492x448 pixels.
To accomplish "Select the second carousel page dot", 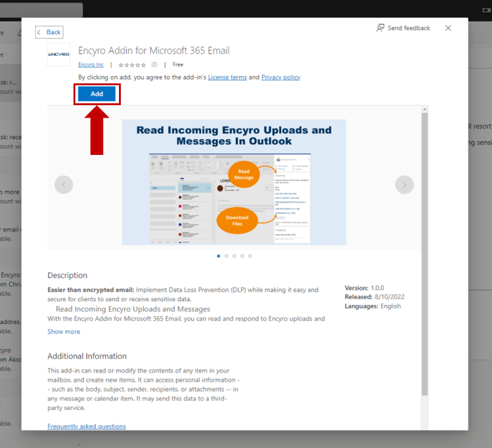I will click(x=226, y=256).
